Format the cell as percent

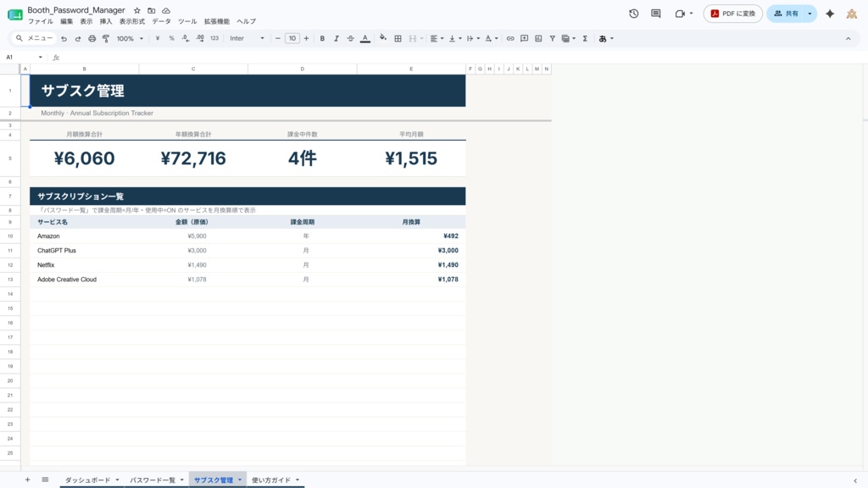tap(171, 39)
